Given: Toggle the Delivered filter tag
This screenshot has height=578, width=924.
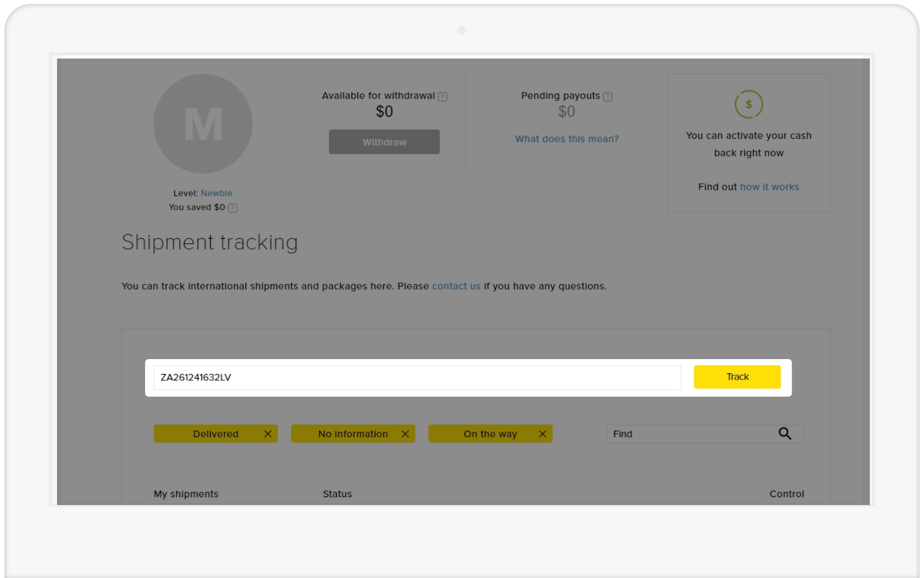Looking at the screenshot, I should [215, 433].
